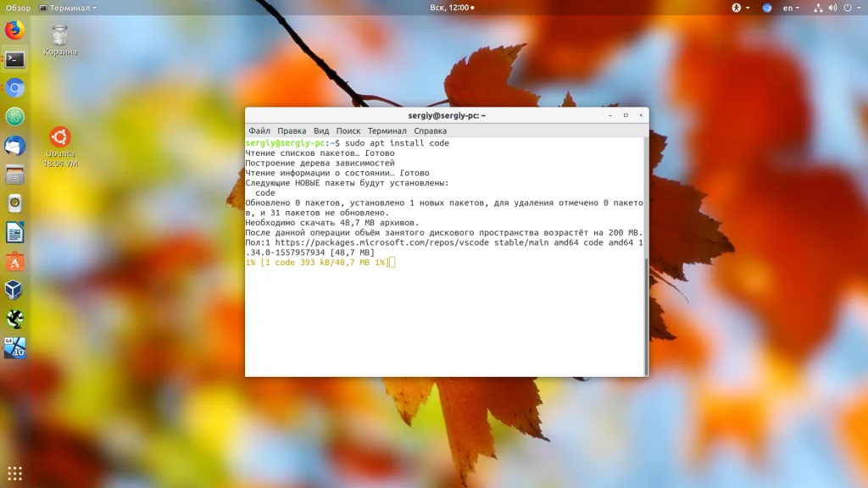The image size is (868, 488).
Task: Launch VirtualBox from the dock
Action: (14, 290)
